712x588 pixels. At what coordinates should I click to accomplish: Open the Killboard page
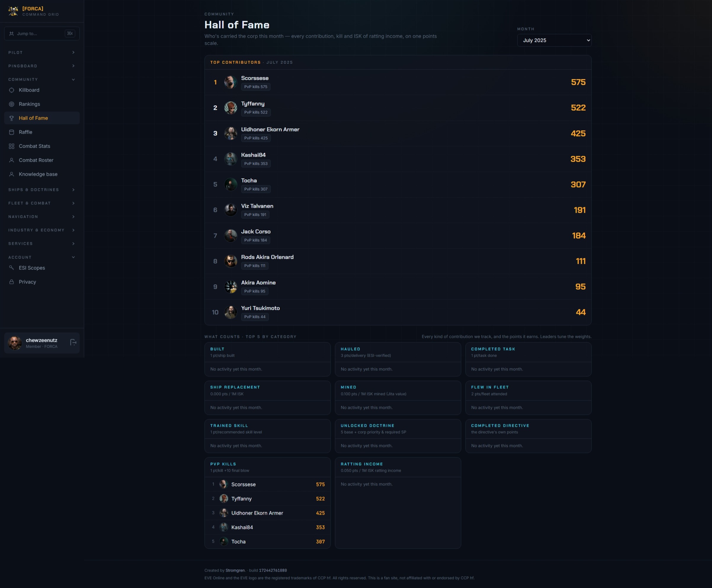pyautogui.click(x=42, y=90)
